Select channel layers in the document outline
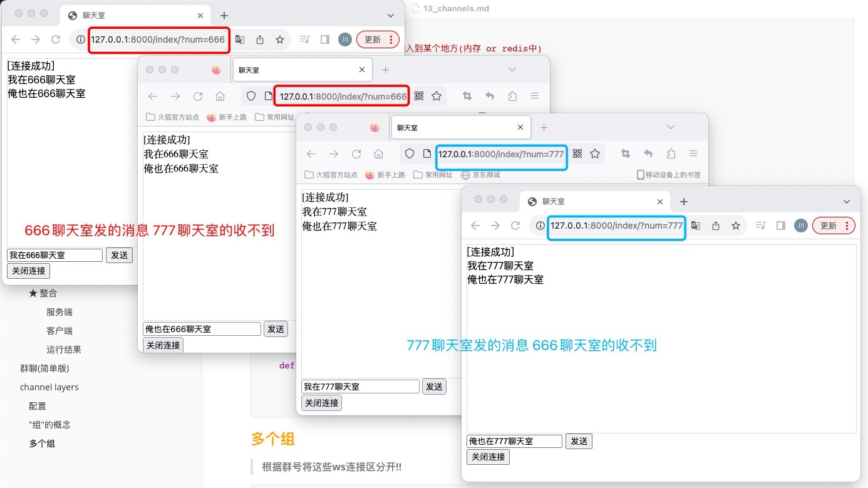Image resolution: width=868 pixels, height=488 pixels. click(x=49, y=387)
